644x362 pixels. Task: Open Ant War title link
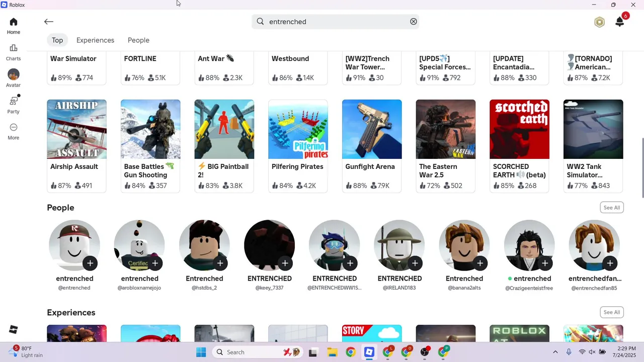(x=216, y=59)
